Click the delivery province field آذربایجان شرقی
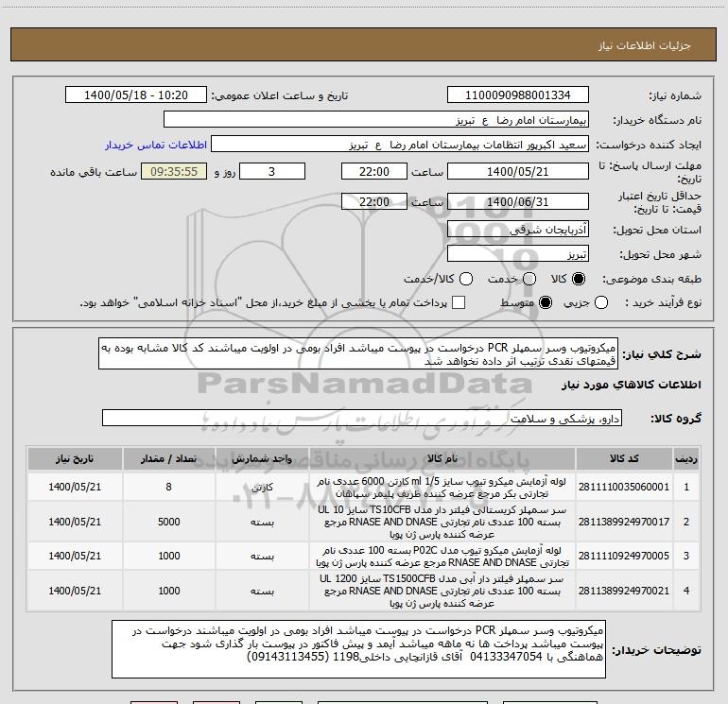Viewport: 728px width, 704px height. click(x=518, y=230)
